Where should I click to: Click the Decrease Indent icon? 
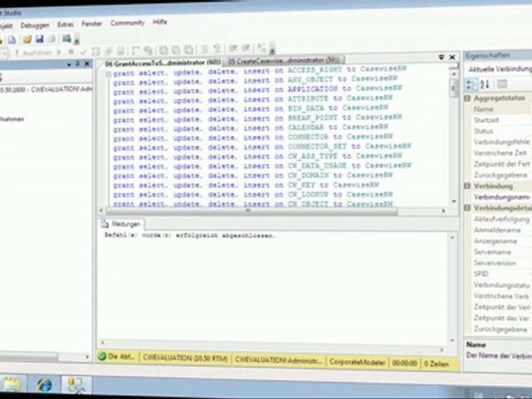coord(233,49)
